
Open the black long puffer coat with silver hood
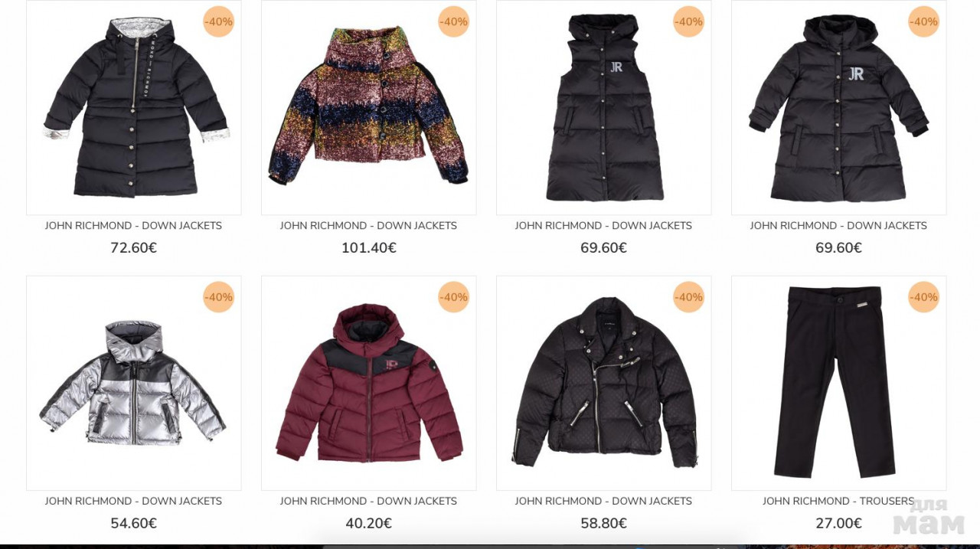(x=134, y=108)
